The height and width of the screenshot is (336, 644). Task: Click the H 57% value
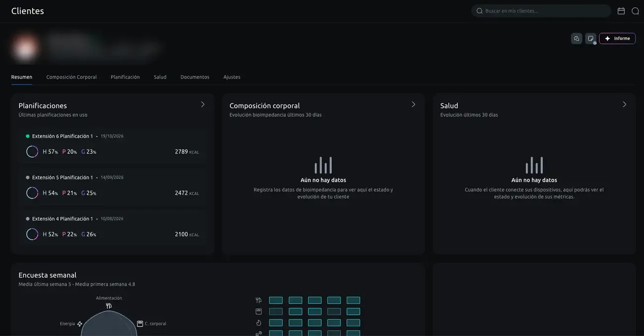pos(51,152)
